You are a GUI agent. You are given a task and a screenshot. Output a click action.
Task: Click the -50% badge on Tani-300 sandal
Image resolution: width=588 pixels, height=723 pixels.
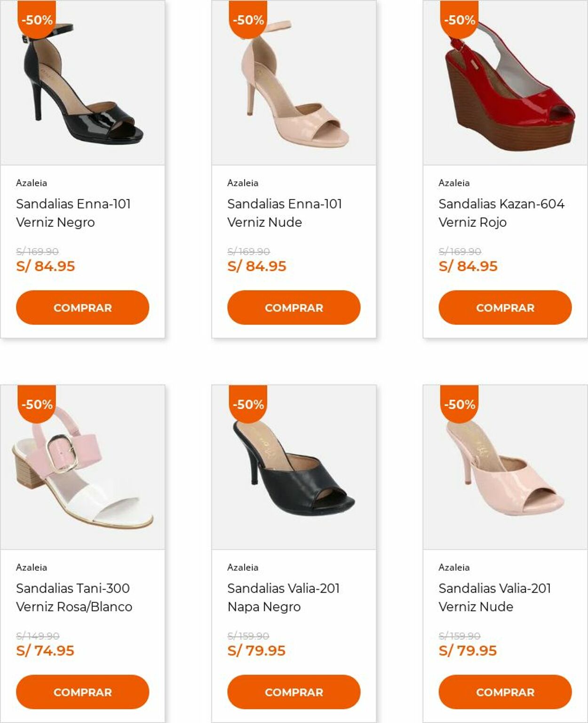pos(37,404)
